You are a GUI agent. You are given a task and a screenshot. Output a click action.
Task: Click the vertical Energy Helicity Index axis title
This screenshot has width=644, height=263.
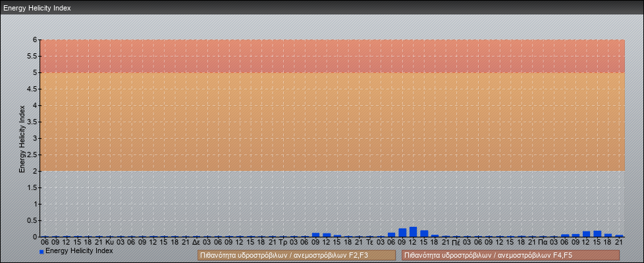(22, 139)
